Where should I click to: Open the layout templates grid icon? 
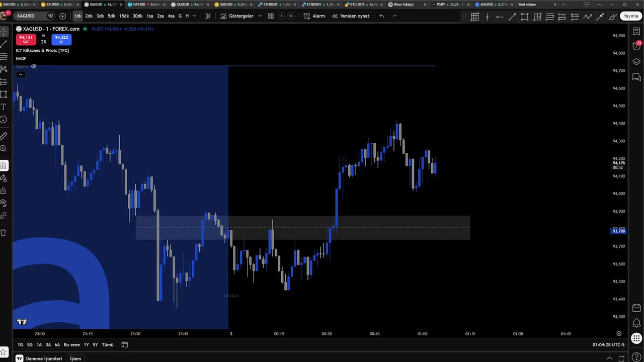click(271, 16)
